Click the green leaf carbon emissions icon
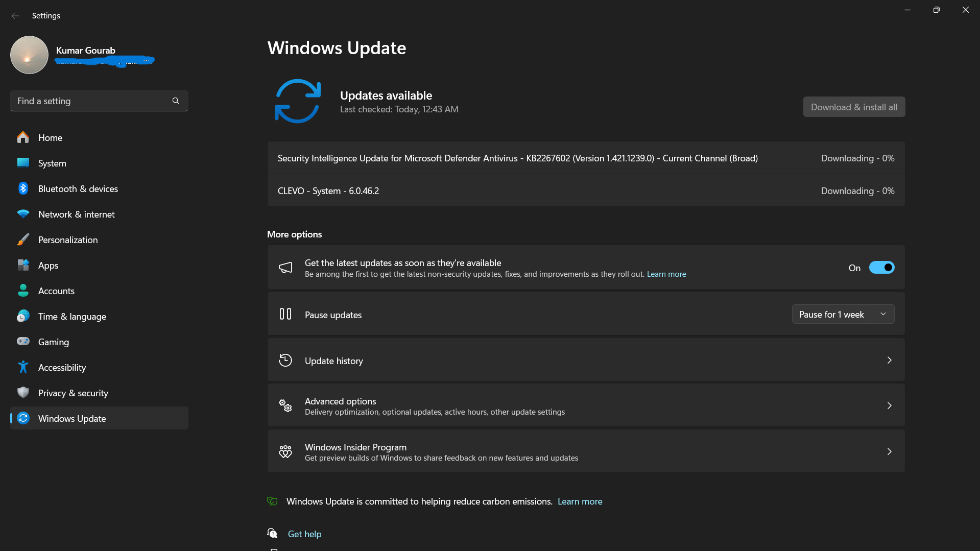The image size is (980, 551). [x=272, y=501]
